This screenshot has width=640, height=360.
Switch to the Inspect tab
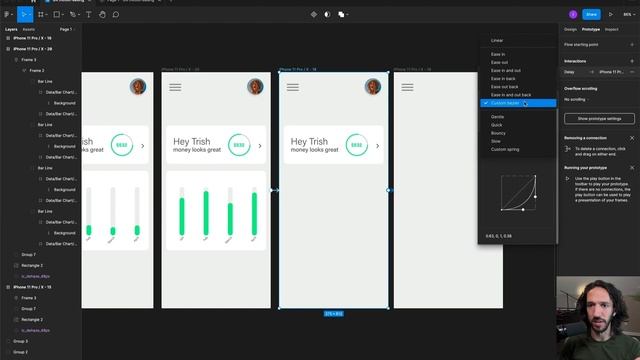click(x=611, y=29)
